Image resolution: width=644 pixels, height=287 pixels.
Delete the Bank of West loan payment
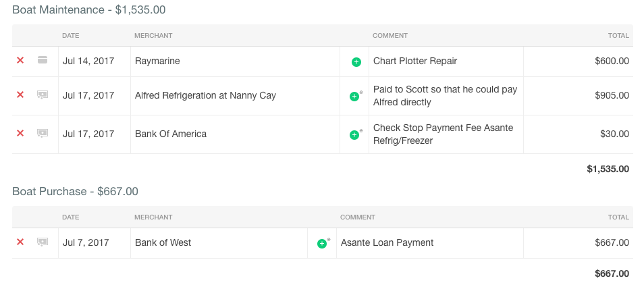click(x=20, y=242)
